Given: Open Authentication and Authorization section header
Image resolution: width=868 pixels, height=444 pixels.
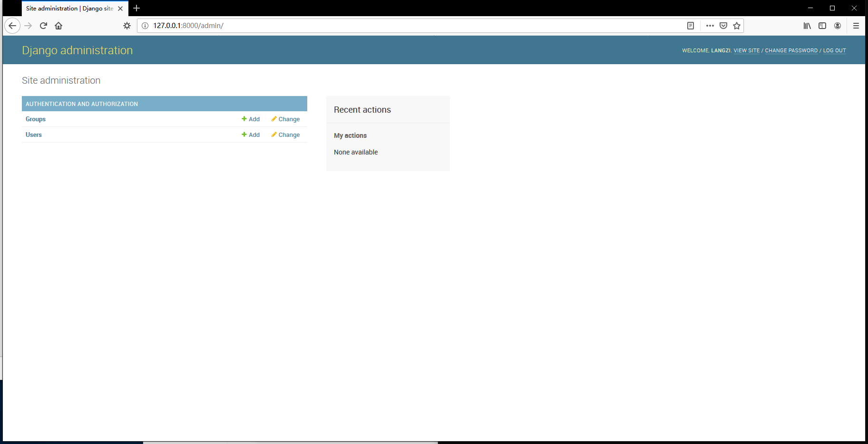Looking at the screenshot, I should [x=82, y=104].
